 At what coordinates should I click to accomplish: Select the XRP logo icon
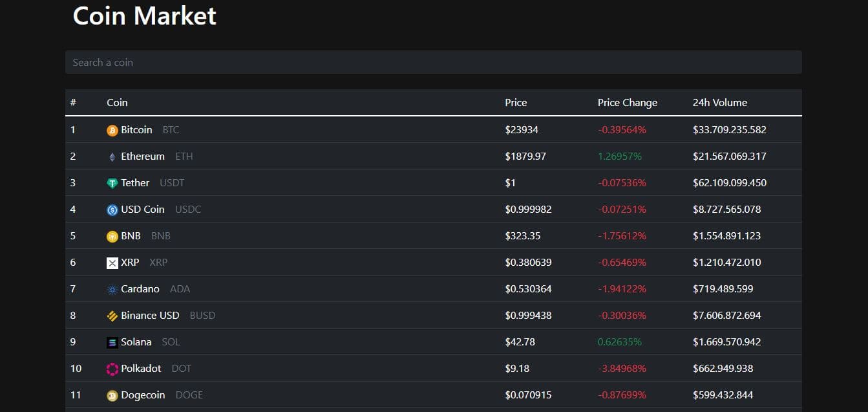(x=112, y=263)
